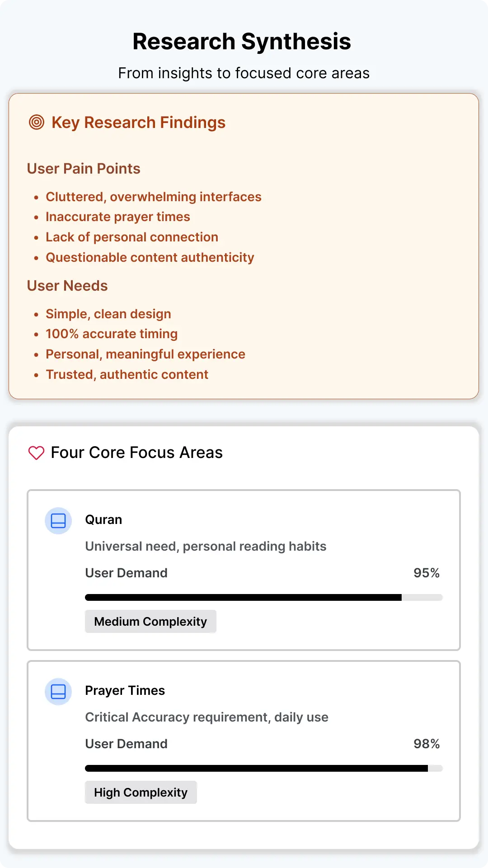The width and height of the screenshot is (488, 868).
Task: Click the User Pain Points subheading
Action: tap(84, 169)
